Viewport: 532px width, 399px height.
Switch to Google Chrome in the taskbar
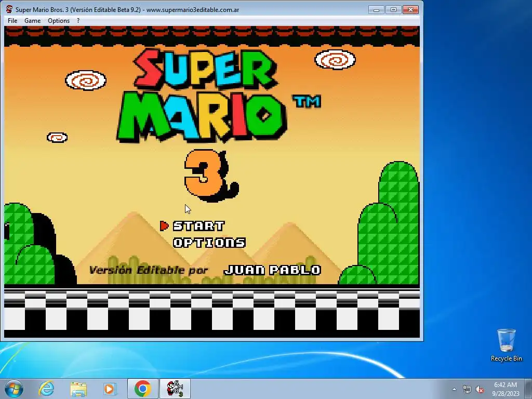[142, 389]
